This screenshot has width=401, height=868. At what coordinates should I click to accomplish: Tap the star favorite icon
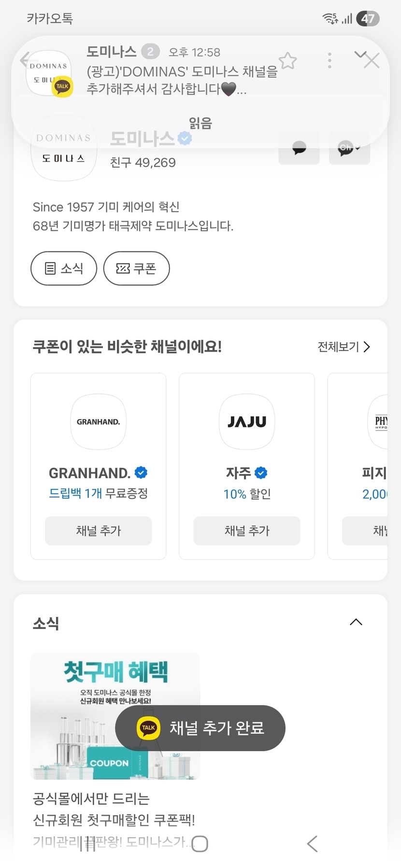tap(288, 61)
